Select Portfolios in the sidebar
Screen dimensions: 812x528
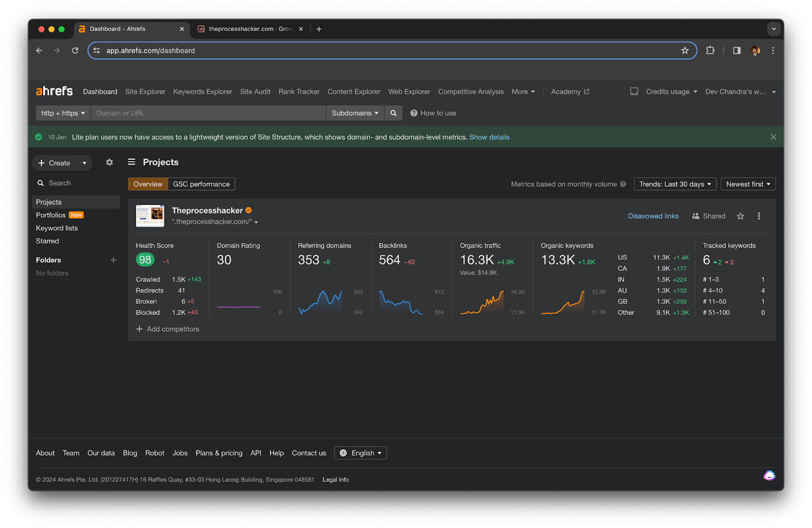(x=51, y=215)
